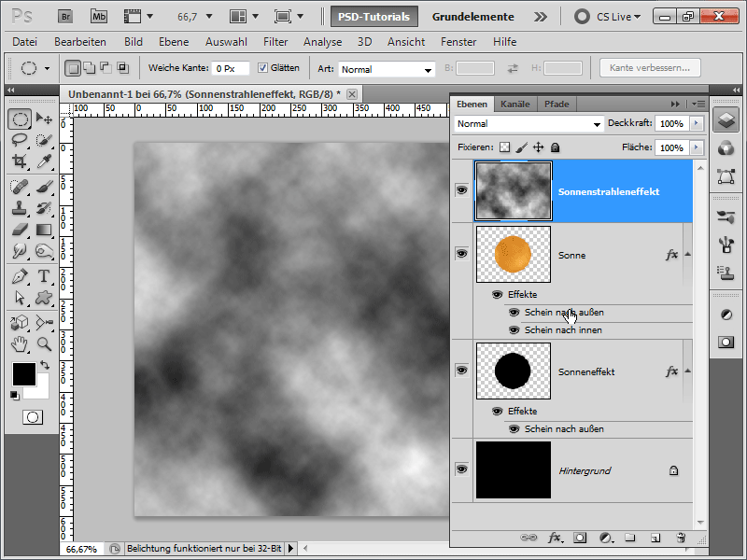
Task: Click the PSD-Tutorials workspace button
Action: pos(374,17)
